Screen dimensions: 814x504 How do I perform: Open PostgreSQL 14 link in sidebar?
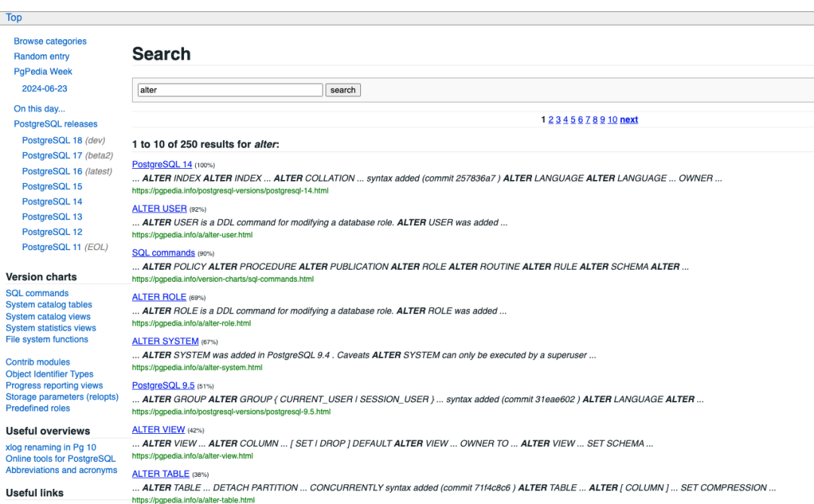coord(52,201)
